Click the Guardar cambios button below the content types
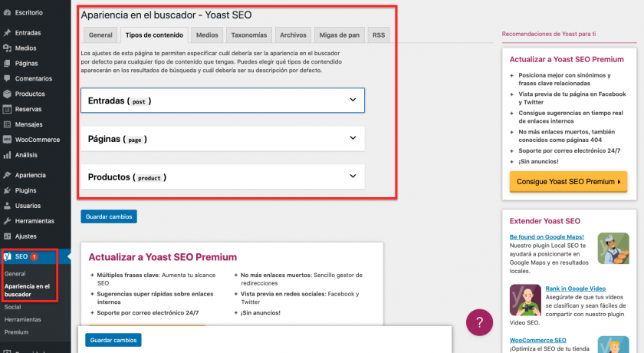This screenshot has height=353, width=644. 109,216
